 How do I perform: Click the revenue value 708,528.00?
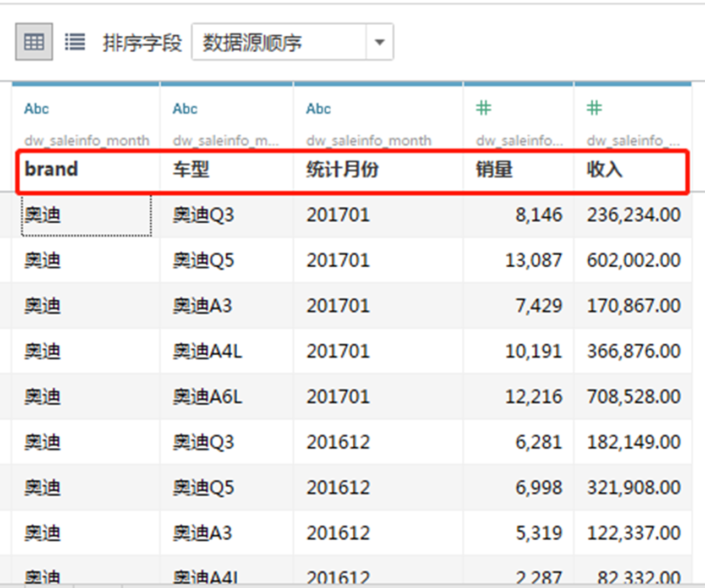(634, 397)
